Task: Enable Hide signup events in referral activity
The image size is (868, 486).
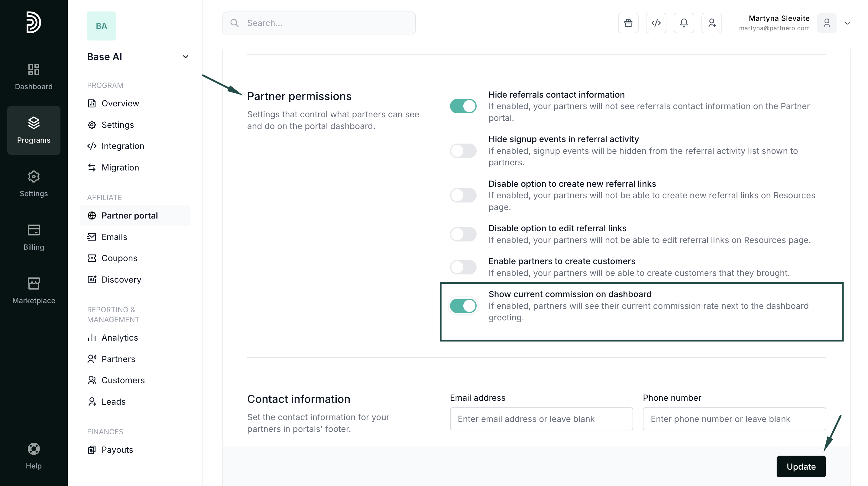Action: [x=463, y=151]
